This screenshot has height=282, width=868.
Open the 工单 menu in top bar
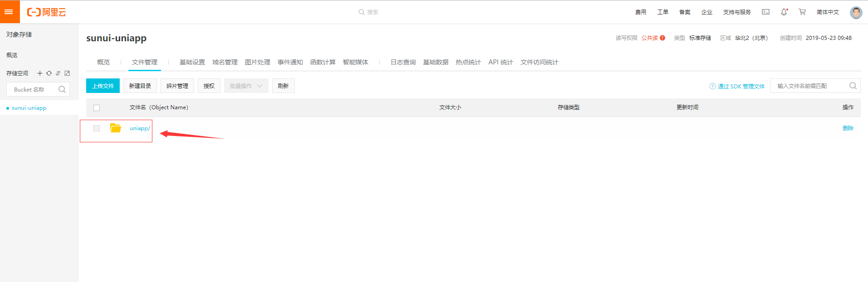tap(663, 12)
